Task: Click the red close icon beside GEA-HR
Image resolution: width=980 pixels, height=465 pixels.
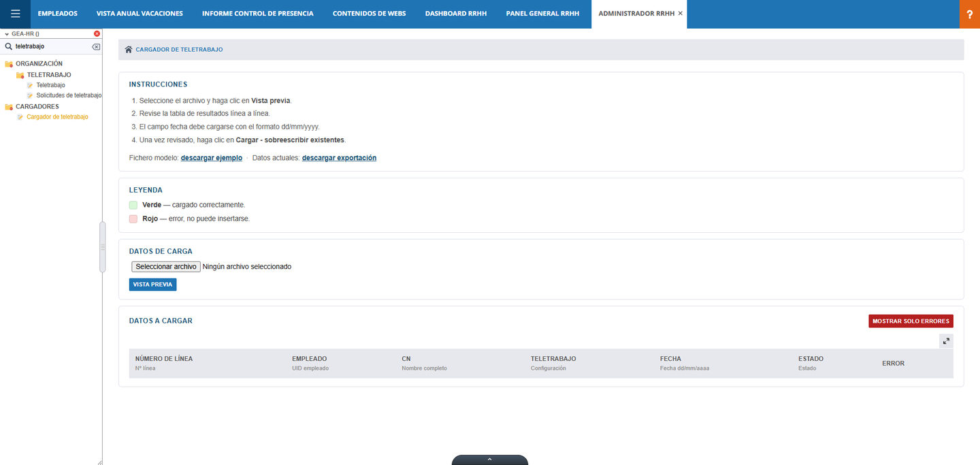Action: 97,33
